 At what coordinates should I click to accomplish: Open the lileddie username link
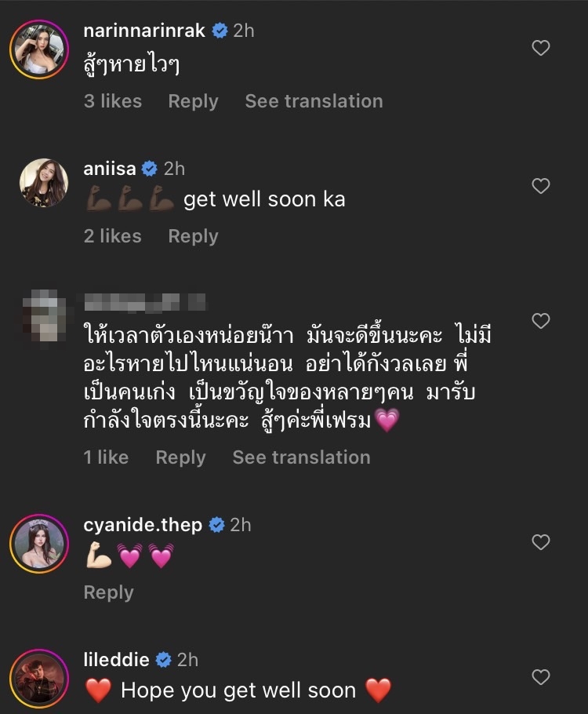click(116, 660)
